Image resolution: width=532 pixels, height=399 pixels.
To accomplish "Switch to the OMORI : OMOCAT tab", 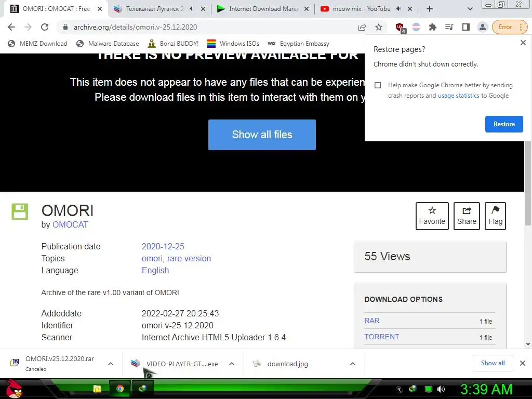I will [x=56, y=9].
